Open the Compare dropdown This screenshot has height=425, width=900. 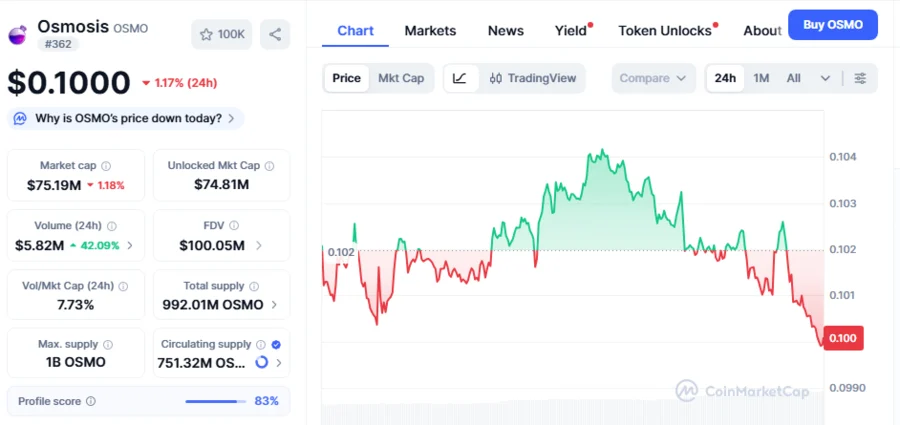(x=653, y=78)
